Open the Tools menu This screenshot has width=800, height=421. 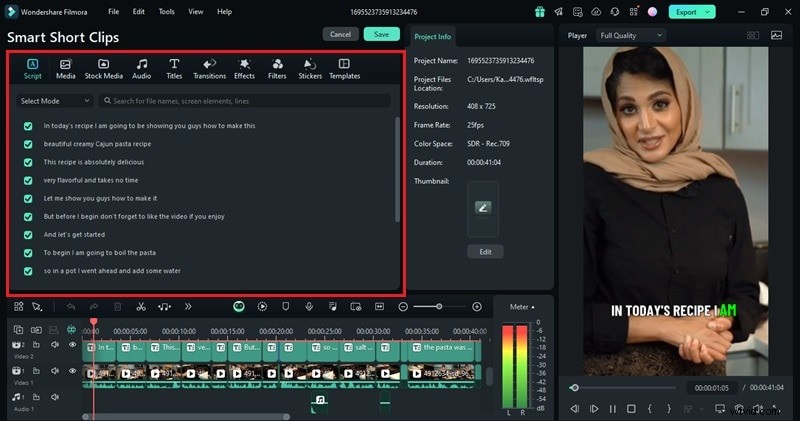[166, 11]
